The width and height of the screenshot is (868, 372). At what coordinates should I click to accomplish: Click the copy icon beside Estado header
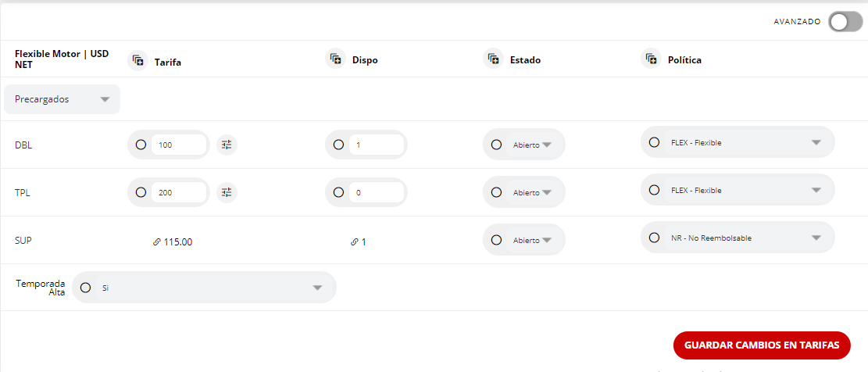pyautogui.click(x=494, y=59)
